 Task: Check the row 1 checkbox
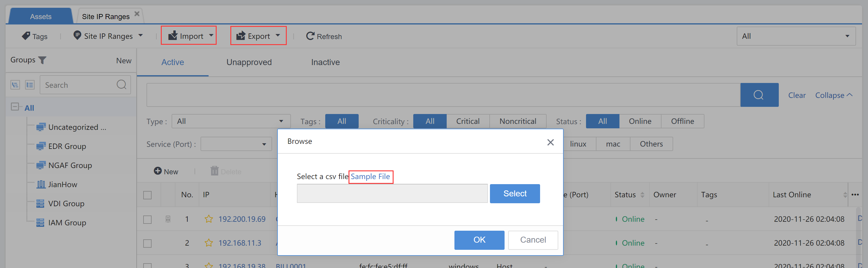[x=148, y=219]
